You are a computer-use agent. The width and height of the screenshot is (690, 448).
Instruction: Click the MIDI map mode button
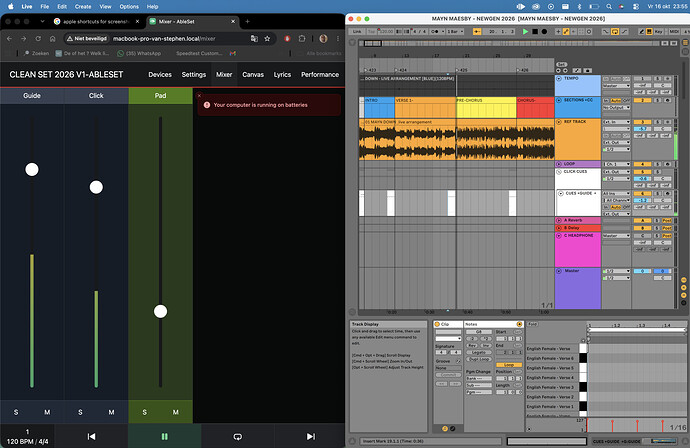[674, 32]
